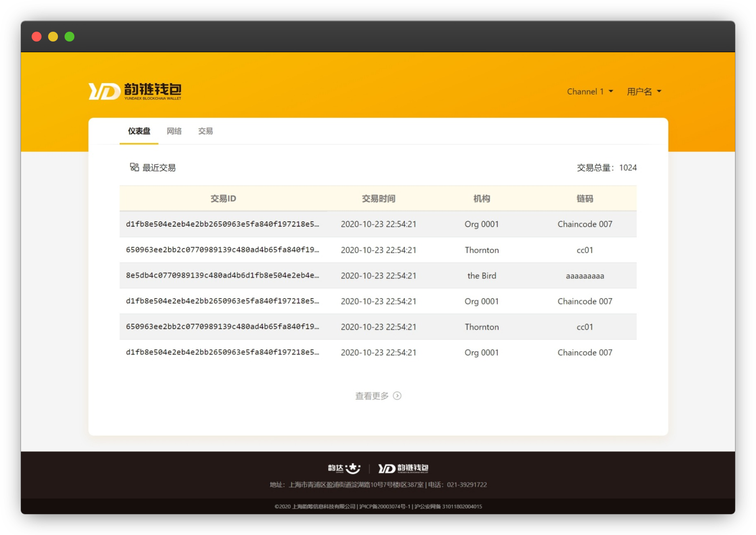Click 'the Bird' organization cell
This screenshot has width=756, height=535.
pos(482,276)
